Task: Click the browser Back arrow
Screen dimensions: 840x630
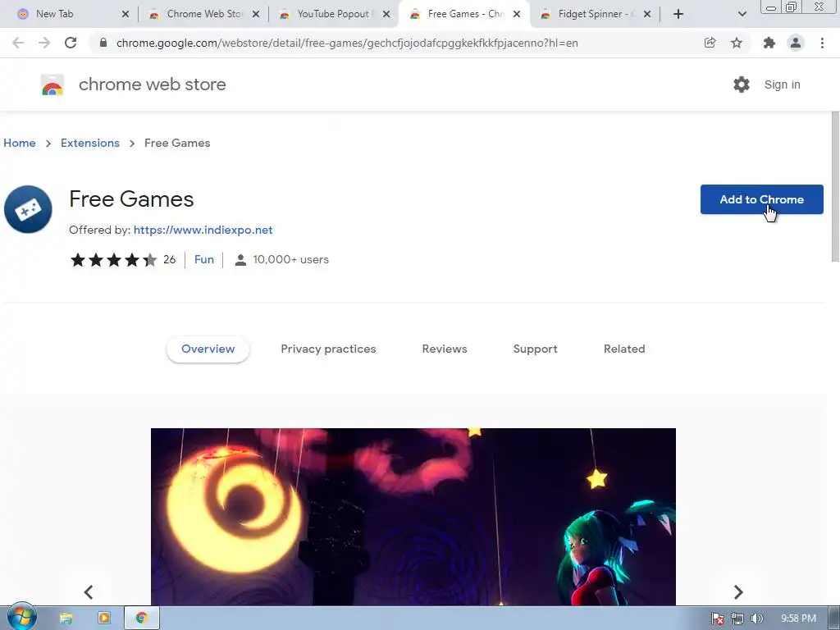Action: (x=18, y=43)
